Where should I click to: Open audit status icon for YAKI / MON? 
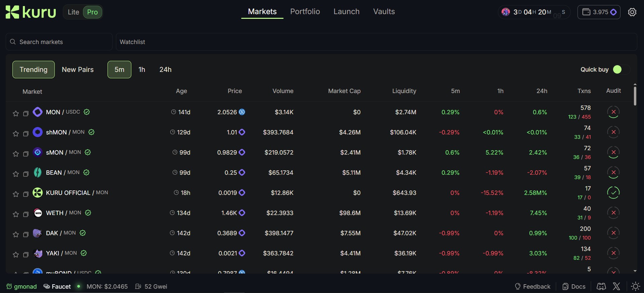(613, 253)
